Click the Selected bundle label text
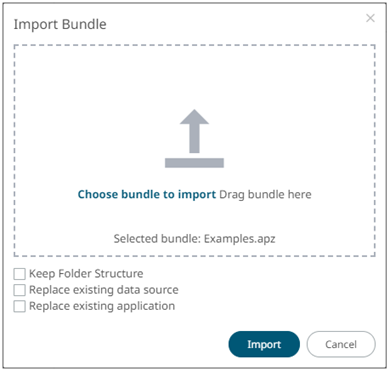 click(x=157, y=239)
